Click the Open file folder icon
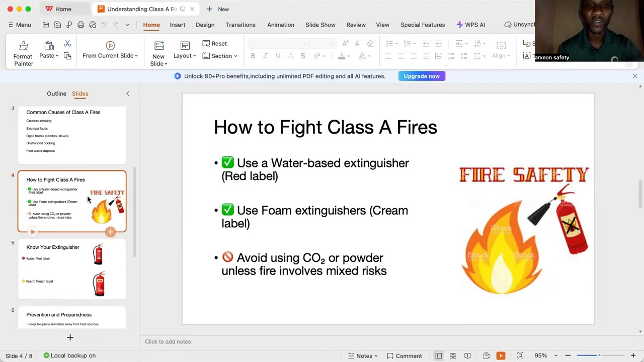This screenshot has width=644, height=362. pyautogui.click(x=46, y=25)
